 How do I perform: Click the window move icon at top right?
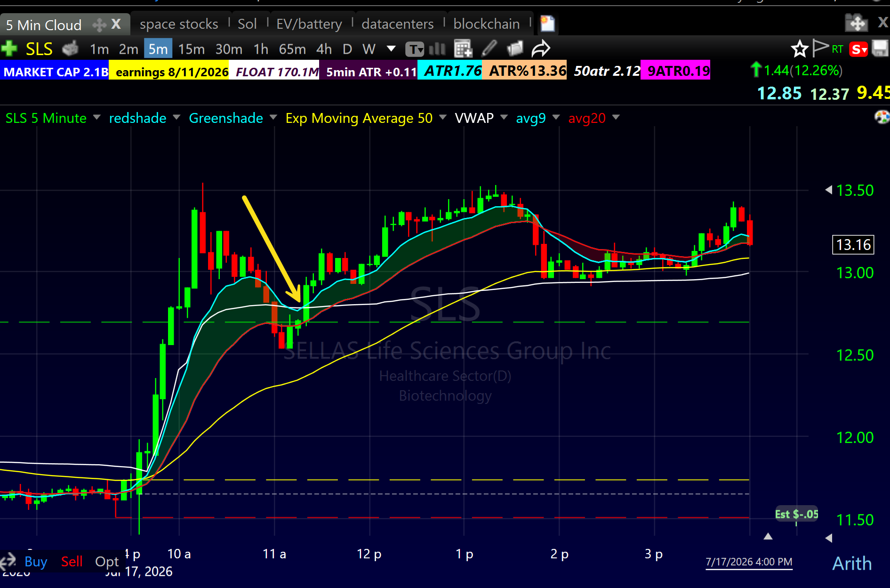[856, 23]
